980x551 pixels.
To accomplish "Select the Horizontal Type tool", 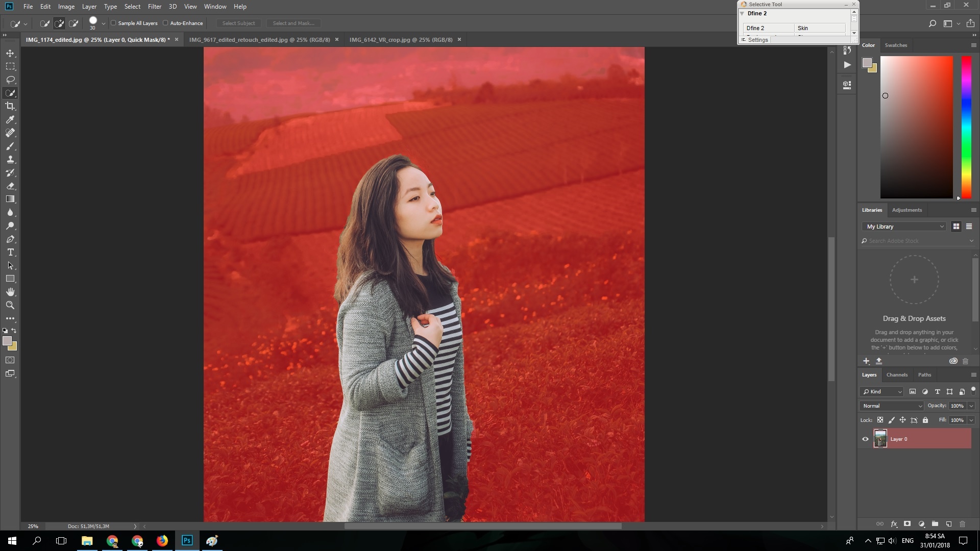I will tap(10, 252).
